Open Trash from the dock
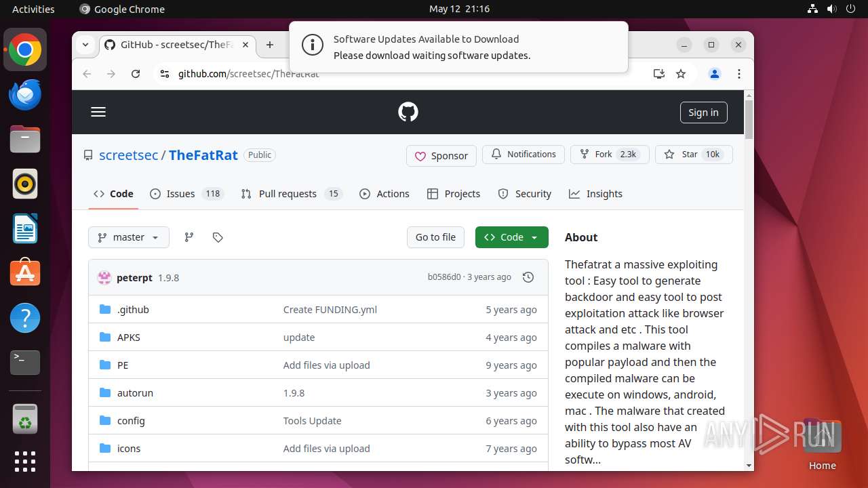This screenshot has height=488, width=868. pyautogui.click(x=25, y=420)
